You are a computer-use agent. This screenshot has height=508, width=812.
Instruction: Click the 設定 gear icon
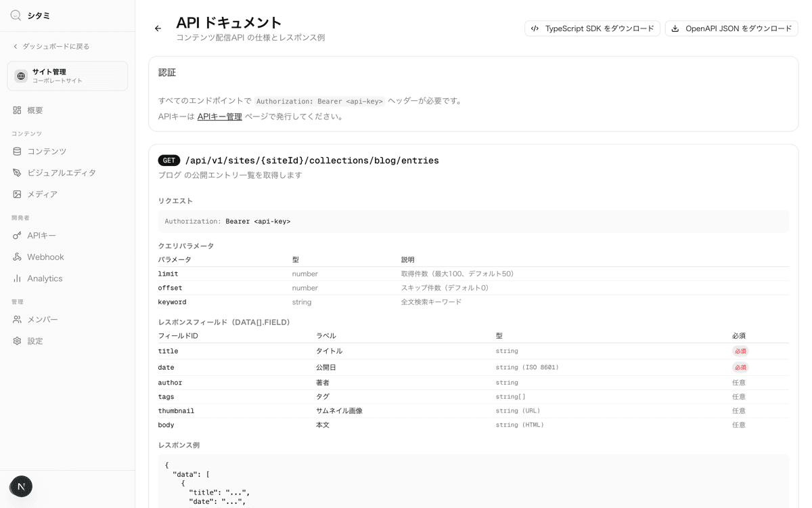[17, 341]
